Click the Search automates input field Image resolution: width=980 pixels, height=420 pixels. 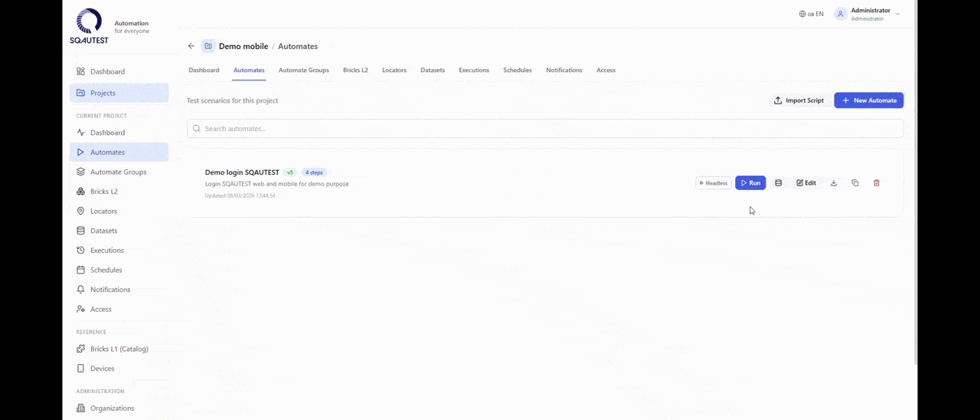click(545, 129)
